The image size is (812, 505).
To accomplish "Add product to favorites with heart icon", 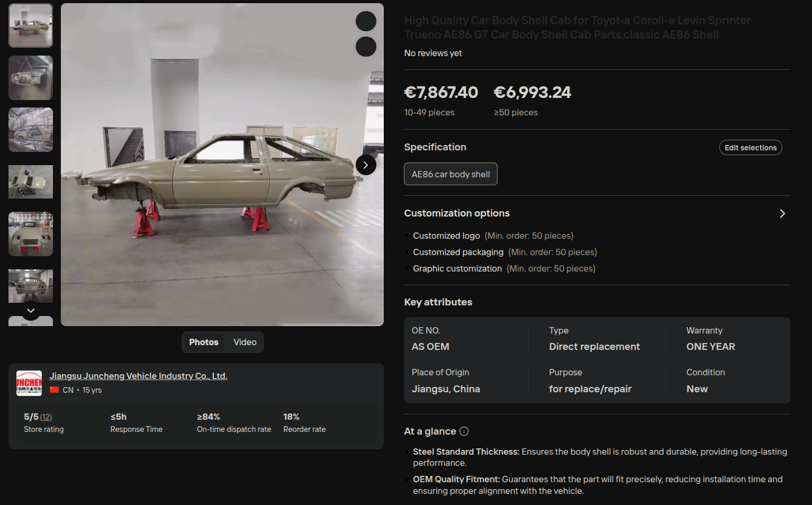I will tap(366, 21).
